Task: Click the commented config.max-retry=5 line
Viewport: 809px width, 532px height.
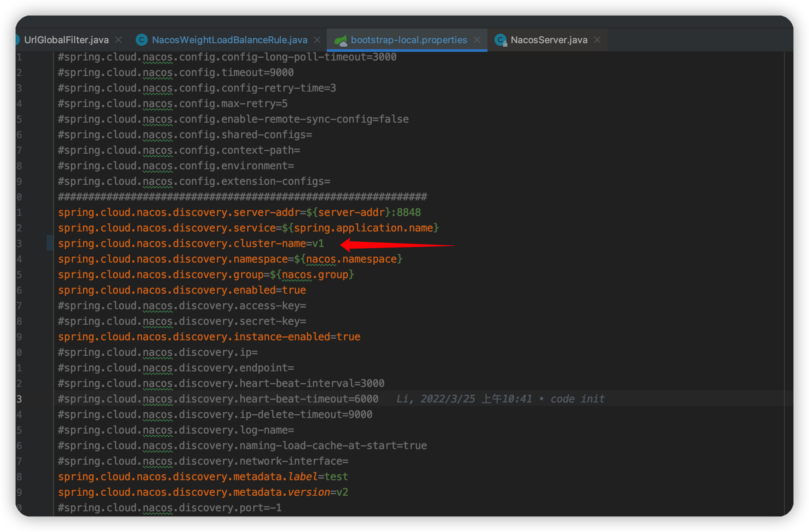Action: point(173,104)
